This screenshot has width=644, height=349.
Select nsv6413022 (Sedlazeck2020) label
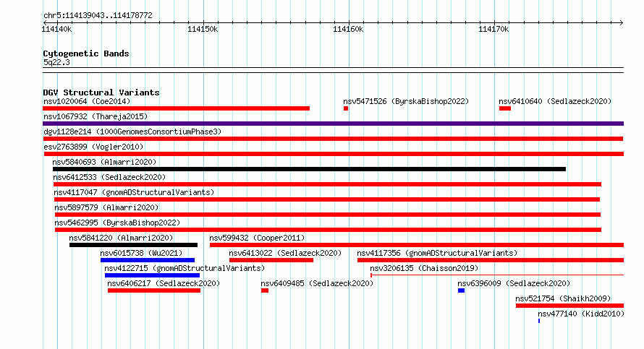(x=285, y=253)
